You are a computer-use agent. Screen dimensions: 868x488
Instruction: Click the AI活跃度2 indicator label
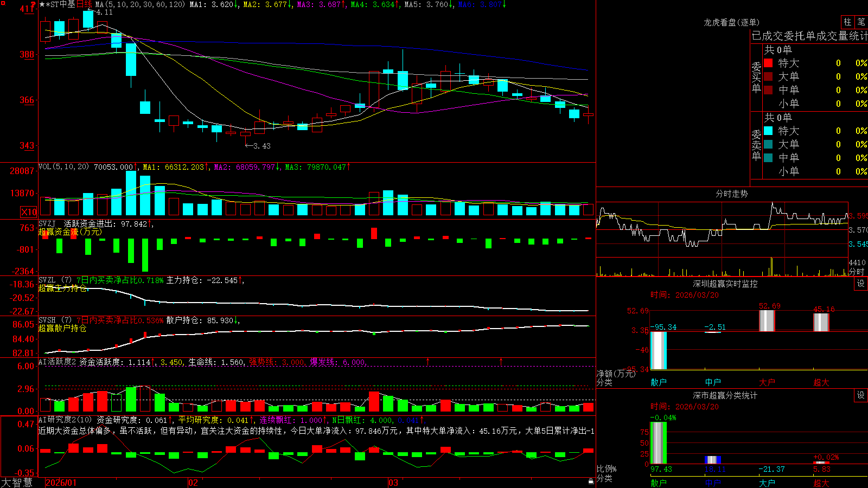click(x=58, y=362)
